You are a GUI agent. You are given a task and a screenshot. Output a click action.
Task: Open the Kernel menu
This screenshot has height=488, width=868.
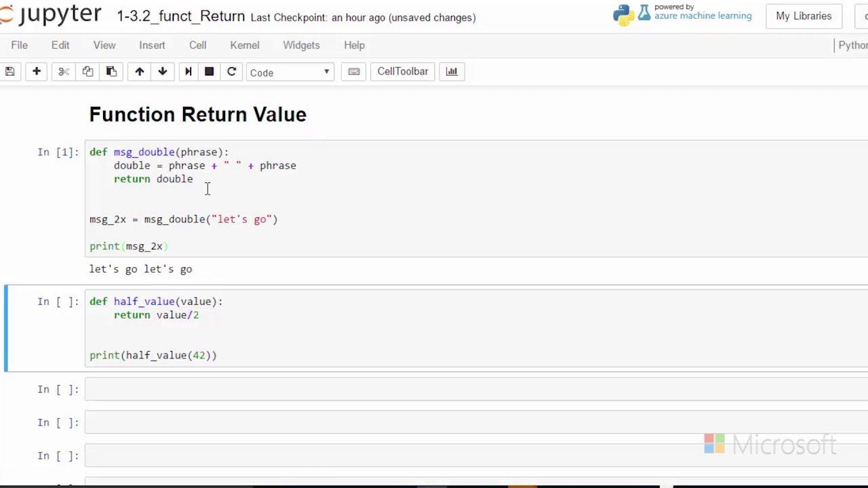(245, 45)
